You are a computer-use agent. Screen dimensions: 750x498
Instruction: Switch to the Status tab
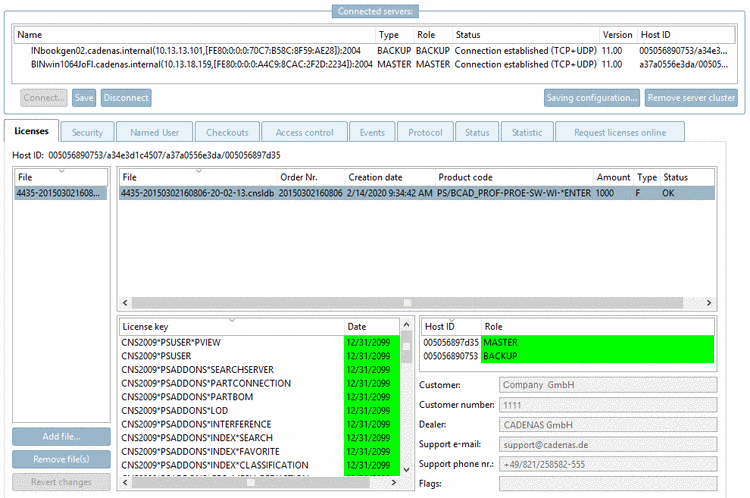[x=477, y=133]
